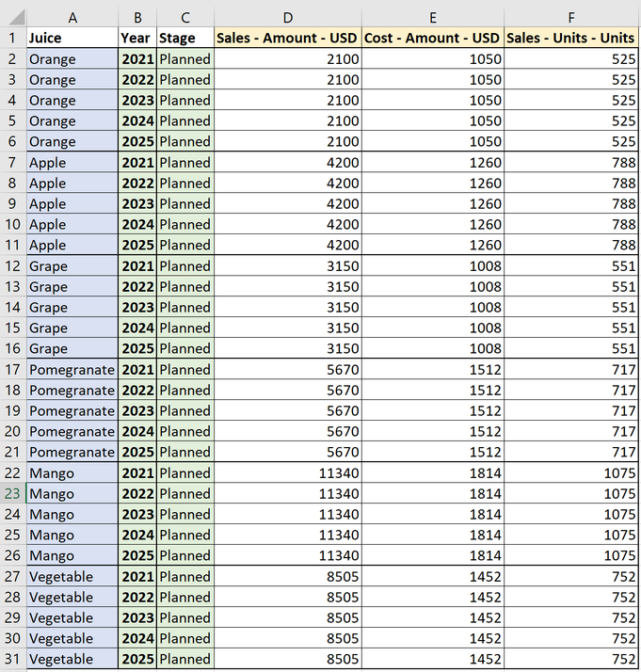This screenshot has height=672, width=641.
Task: Select Apple cell in row 7
Action: click(72, 163)
